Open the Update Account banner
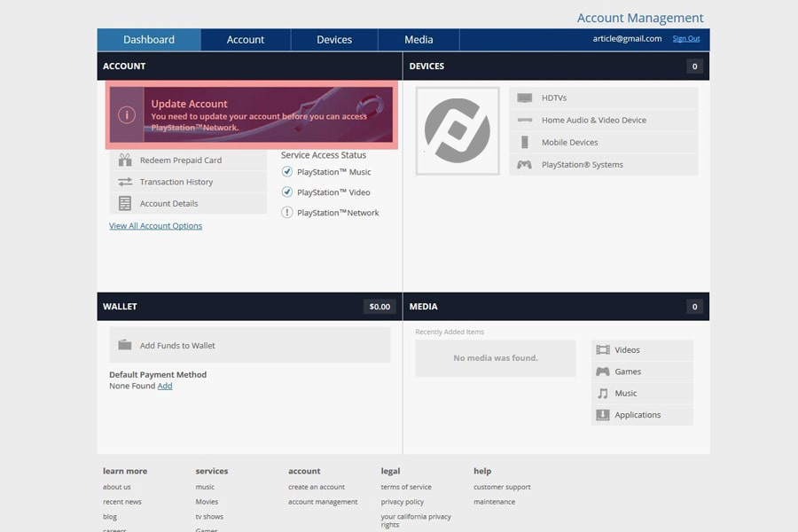Image resolution: width=798 pixels, height=532 pixels. pos(252,114)
